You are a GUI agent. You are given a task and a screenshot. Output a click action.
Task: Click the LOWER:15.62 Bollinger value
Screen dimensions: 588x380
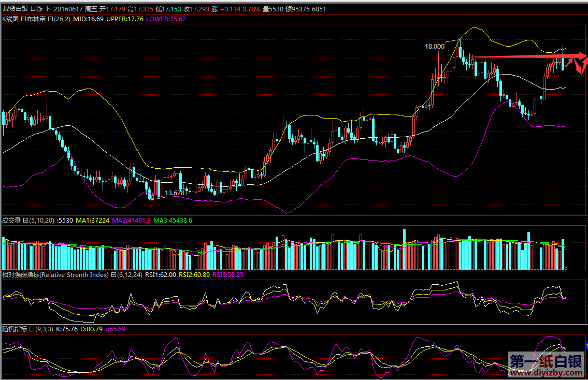click(166, 19)
